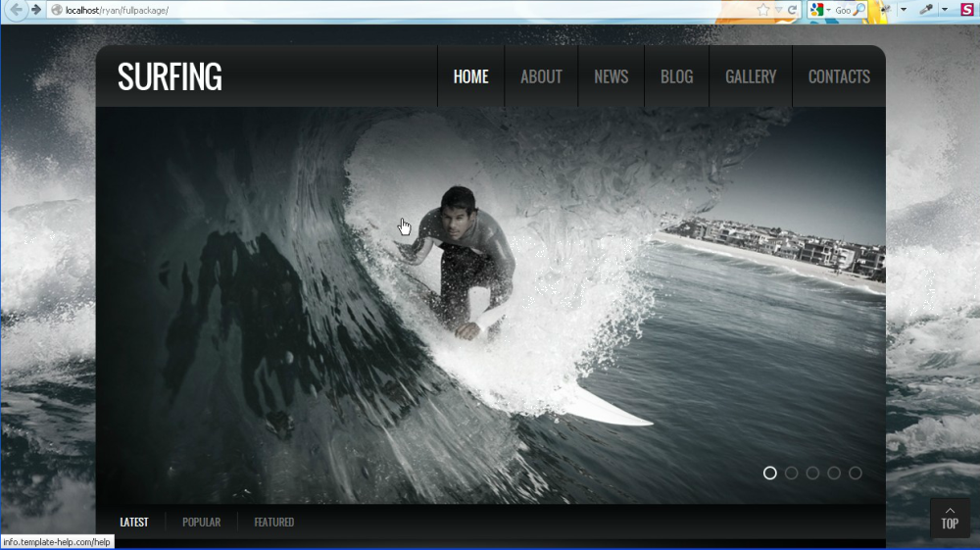Open the URL history dropdown arrow
The image size is (980, 550).
pyautogui.click(x=778, y=10)
